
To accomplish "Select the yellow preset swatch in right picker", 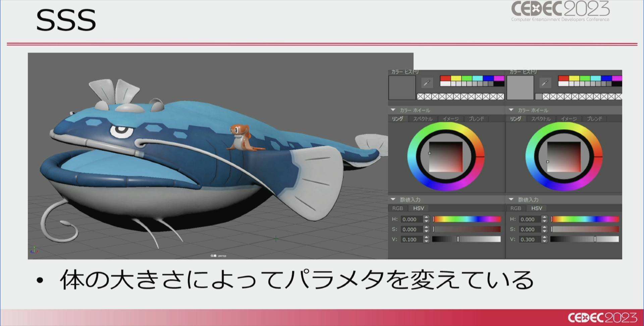I will pos(574,78).
